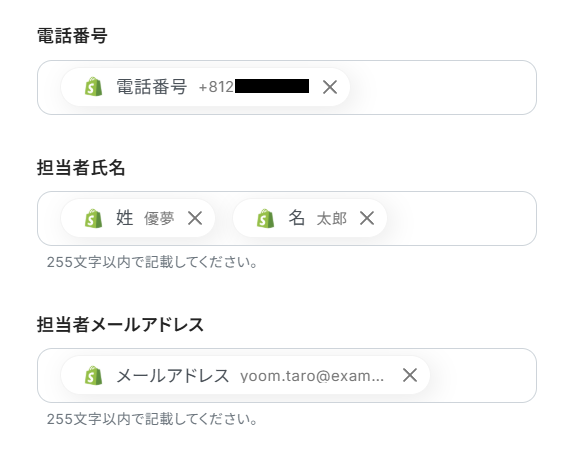Click the 255文字 hint under 担当者氏名

tap(152, 262)
